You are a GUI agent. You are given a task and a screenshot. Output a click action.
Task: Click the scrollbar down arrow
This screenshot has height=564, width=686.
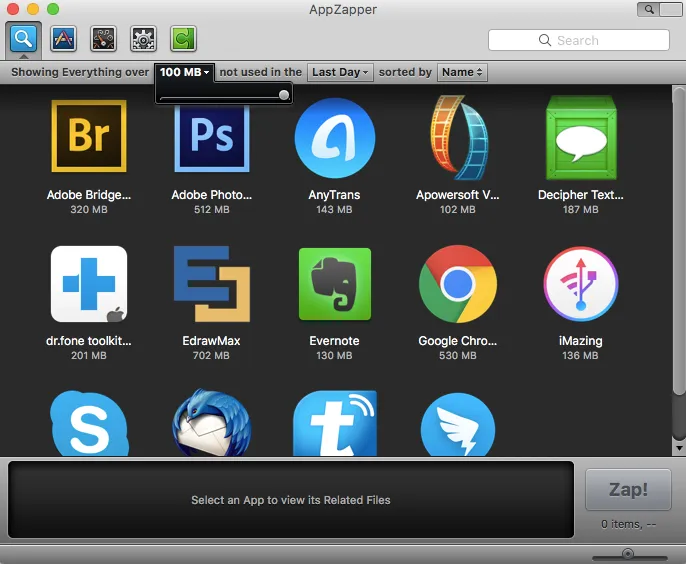point(679,448)
